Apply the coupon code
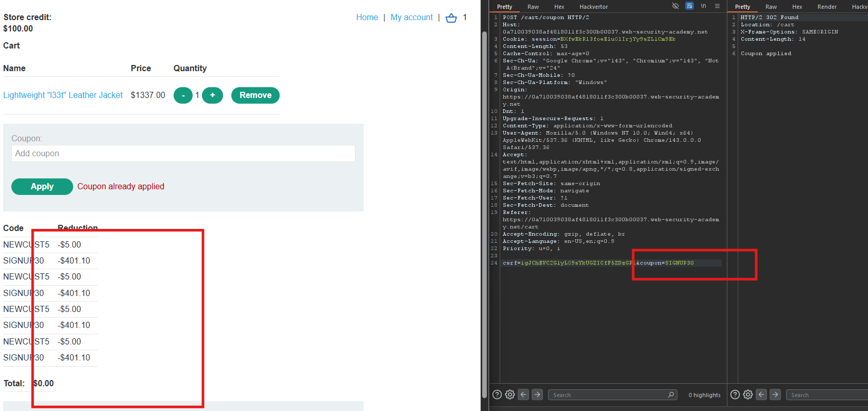The width and height of the screenshot is (868, 411). pos(42,187)
